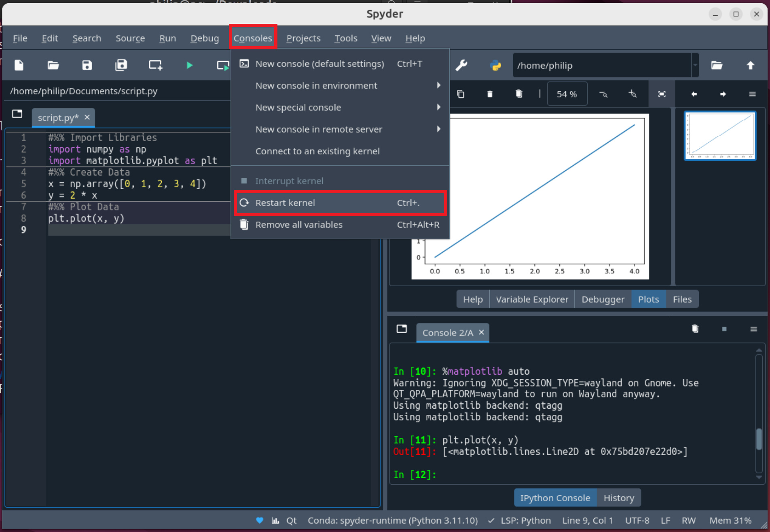Zoom in on the plot
The height and width of the screenshot is (532, 770).
coord(632,94)
